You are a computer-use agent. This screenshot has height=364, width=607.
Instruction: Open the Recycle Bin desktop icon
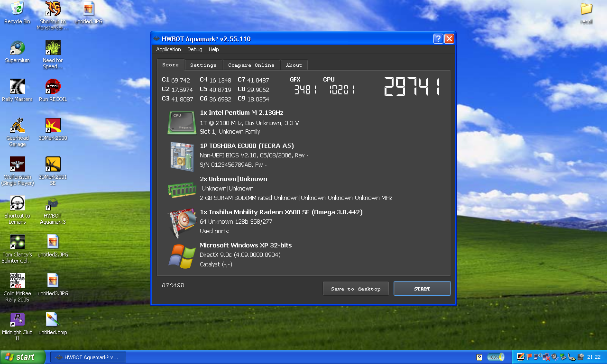[17, 13]
